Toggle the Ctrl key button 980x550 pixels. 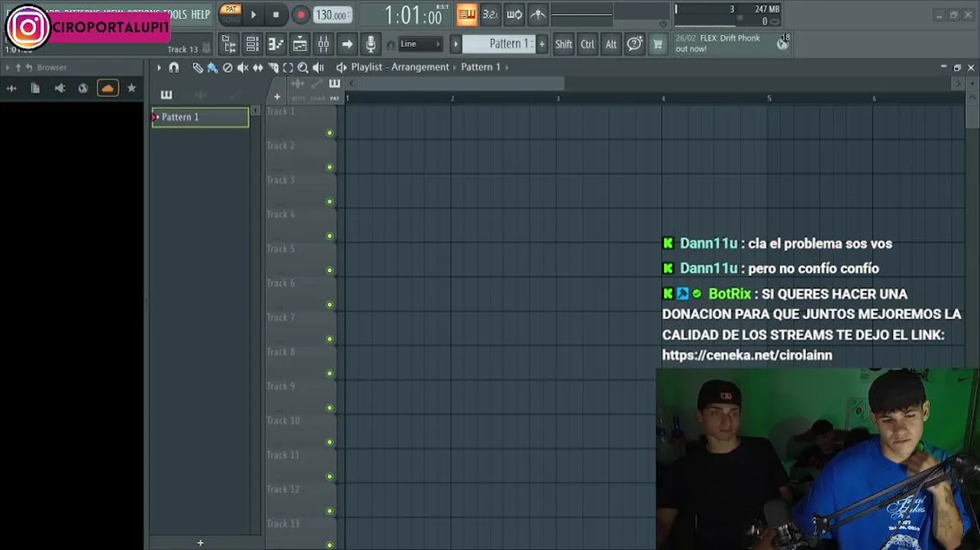coord(587,44)
